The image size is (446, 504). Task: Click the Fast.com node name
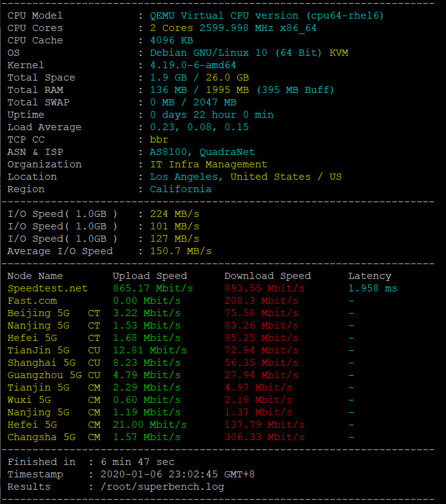32,301
